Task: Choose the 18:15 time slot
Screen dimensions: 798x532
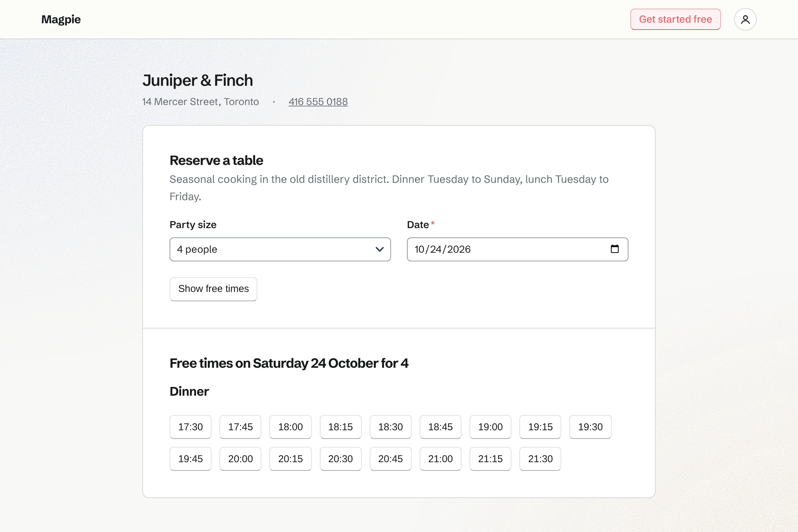Action: (340, 427)
